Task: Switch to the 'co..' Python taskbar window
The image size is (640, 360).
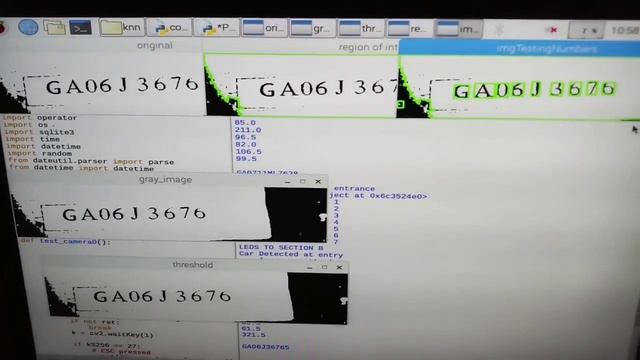Action: coord(169,28)
